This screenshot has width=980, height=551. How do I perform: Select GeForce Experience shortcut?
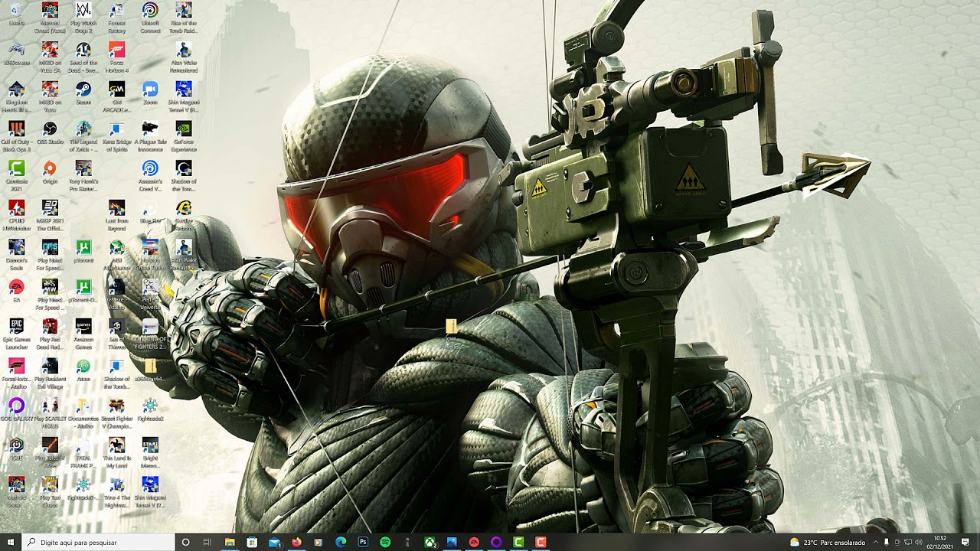184,137
